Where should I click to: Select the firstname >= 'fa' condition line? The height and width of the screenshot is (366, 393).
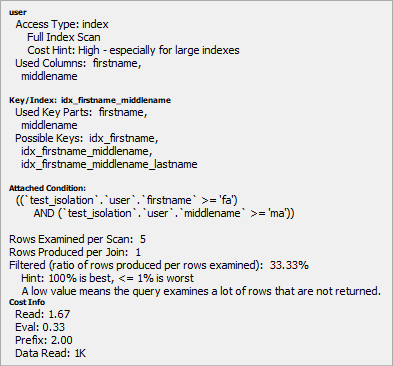[127, 200]
